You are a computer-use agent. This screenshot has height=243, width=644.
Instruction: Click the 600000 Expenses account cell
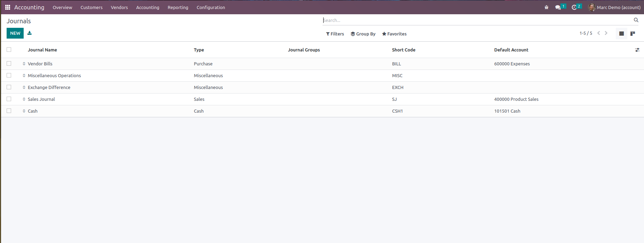[512, 64]
